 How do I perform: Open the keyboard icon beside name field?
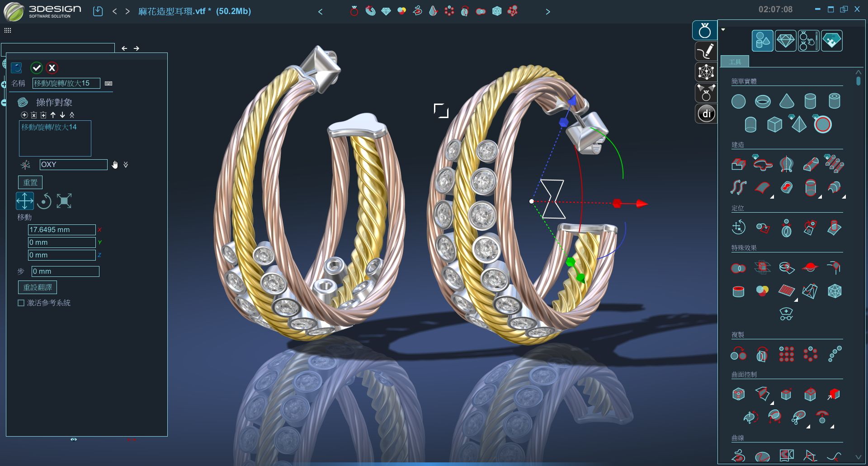tap(108, 84)
